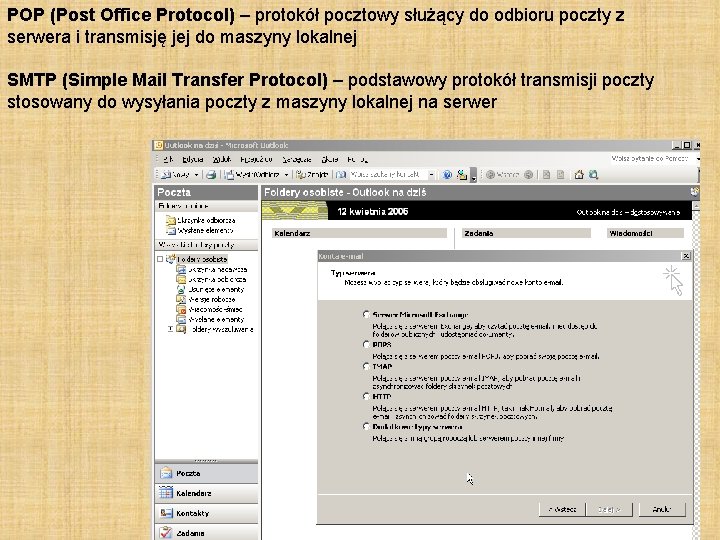The image size is (720, 540).
Task: Open the dropdown arrow next to Wyślij/Odbierz
Action: click(286, 174)
